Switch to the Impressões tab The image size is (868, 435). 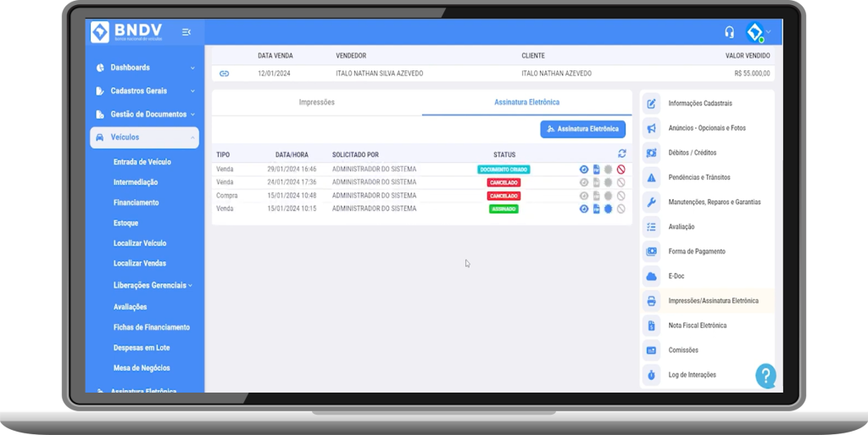(316, 103)
